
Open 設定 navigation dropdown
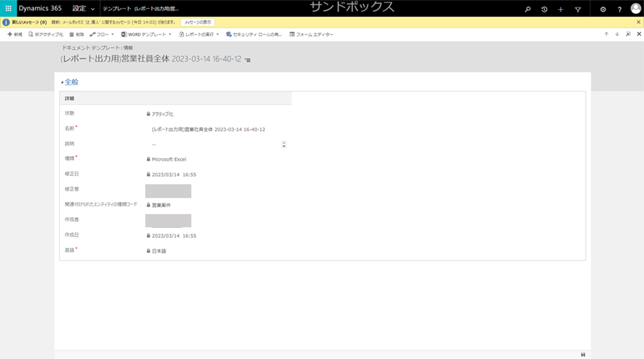[83, 9]
